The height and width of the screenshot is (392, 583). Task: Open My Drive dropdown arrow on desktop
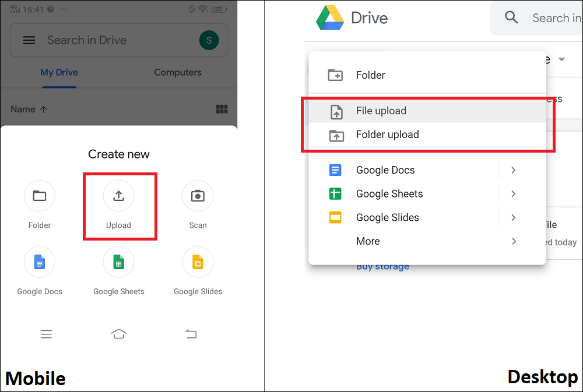(x=562, y=59)
